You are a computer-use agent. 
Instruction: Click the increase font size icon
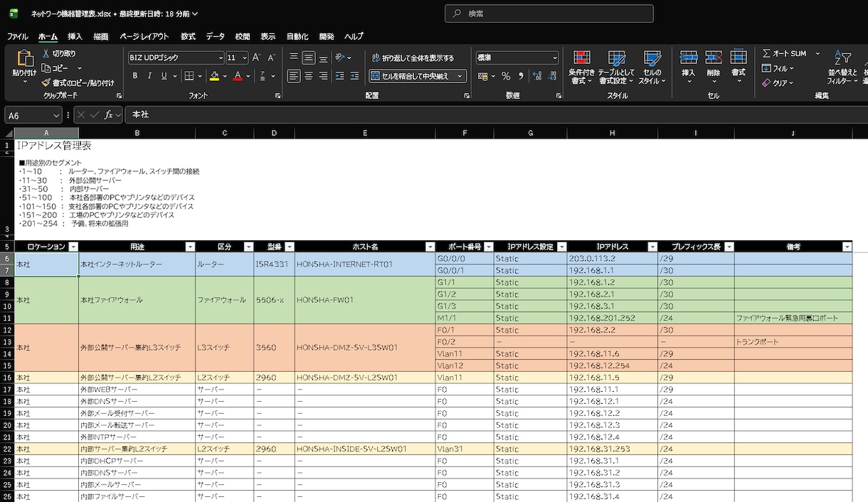click(256, 58)
